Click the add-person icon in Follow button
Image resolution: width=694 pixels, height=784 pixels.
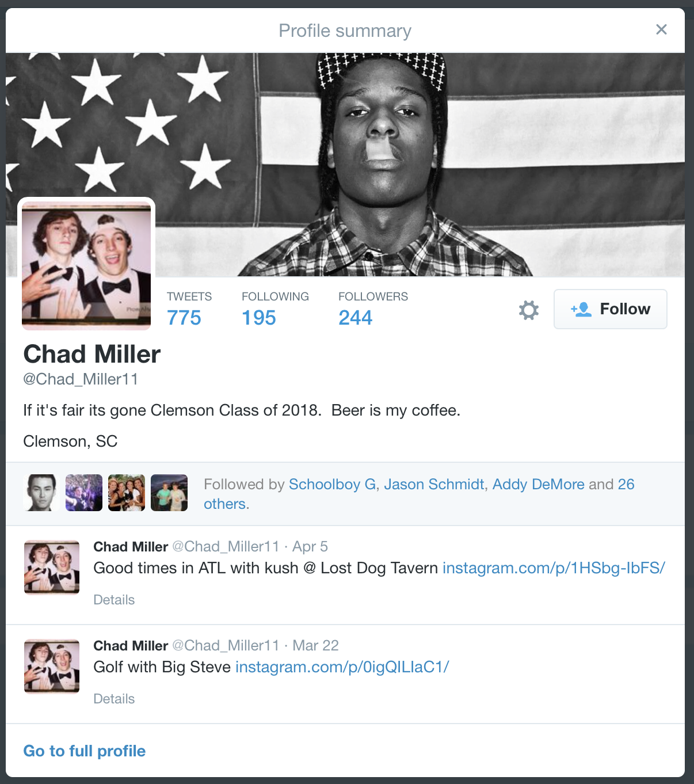pyautogui.click(x=581, y=309)
